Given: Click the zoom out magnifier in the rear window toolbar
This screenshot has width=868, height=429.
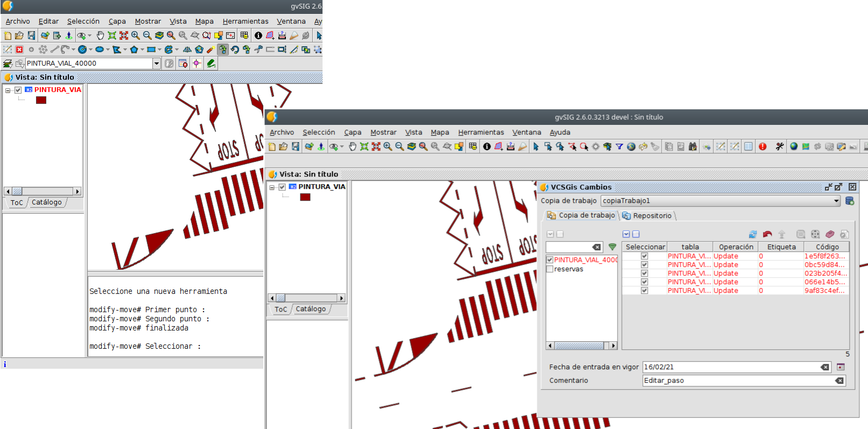Looking at the screenshot, I should (148, 36).
